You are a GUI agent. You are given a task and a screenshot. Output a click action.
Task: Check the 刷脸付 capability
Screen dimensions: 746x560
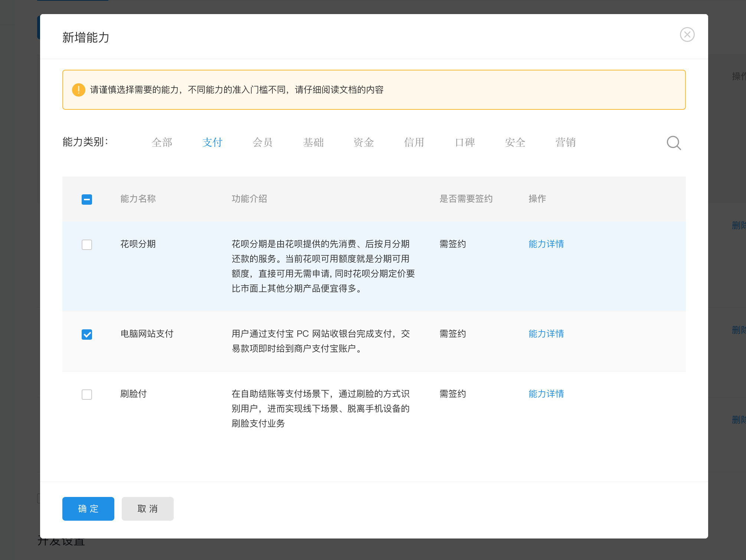[x=87, y=394]
